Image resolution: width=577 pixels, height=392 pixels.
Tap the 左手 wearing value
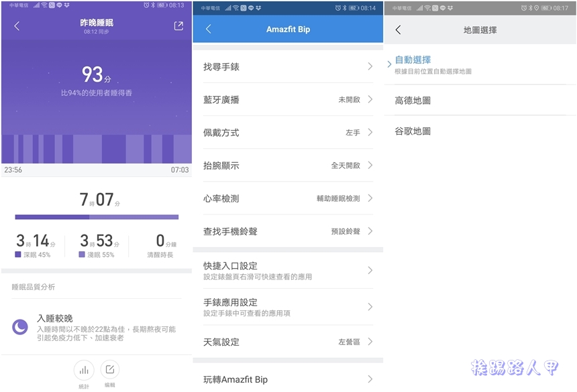click(x=353, y=133)
